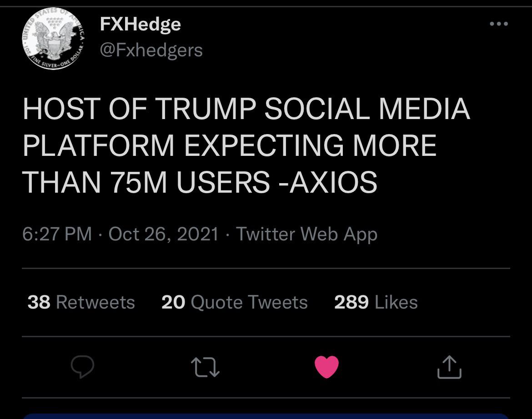Show the 38 Retweets list
This screenshot has width=532, height=419.
[x=81, y=302]
